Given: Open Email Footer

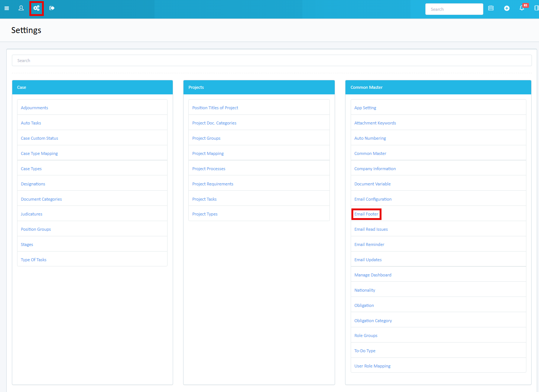Looking at the screenshot, I should [x=366, y=214].
